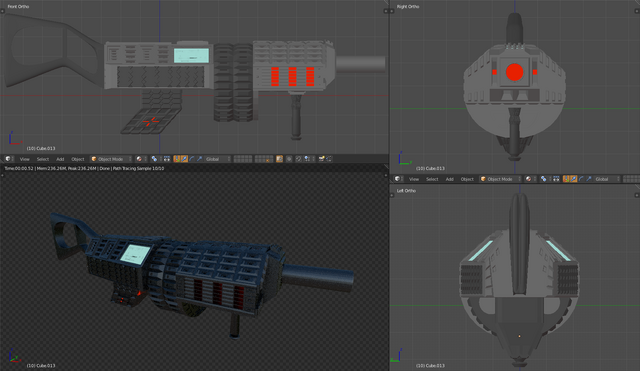This screenshot has height=371, width=640.
Task: Open the Object Mode dropdown in front view header
Action: point(111,159)
